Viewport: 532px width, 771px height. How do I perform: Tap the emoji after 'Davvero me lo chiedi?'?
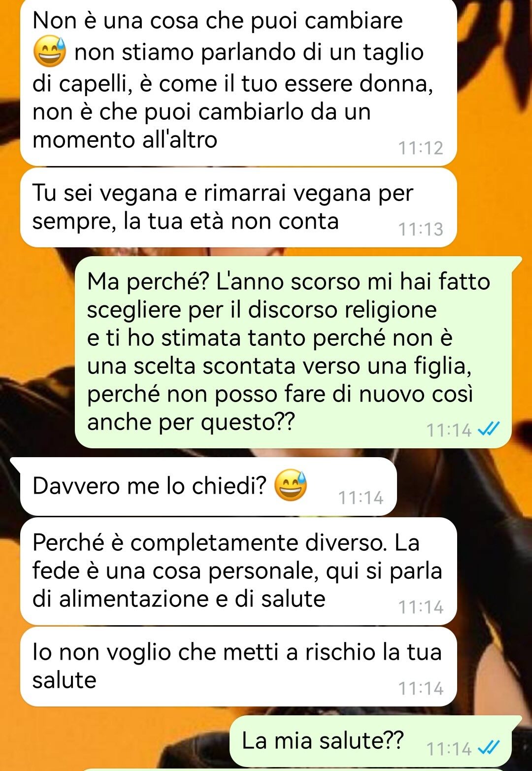[x=290, y=485]
